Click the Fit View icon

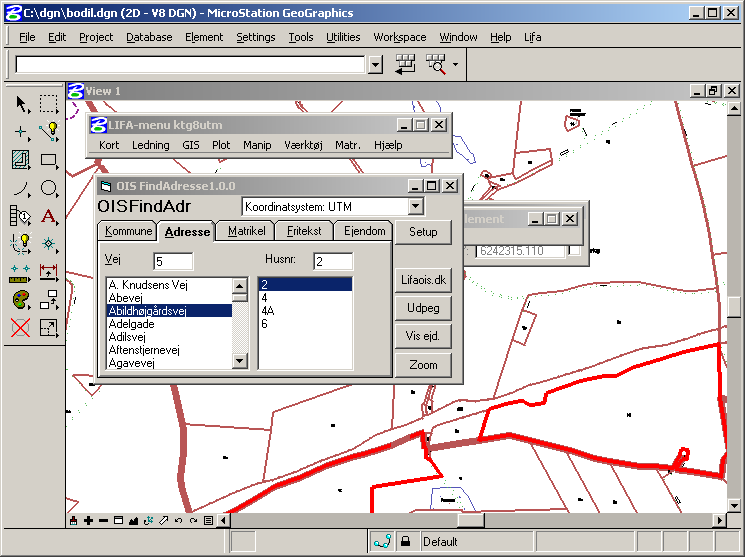pyautogui.click(x=133, y=521)
